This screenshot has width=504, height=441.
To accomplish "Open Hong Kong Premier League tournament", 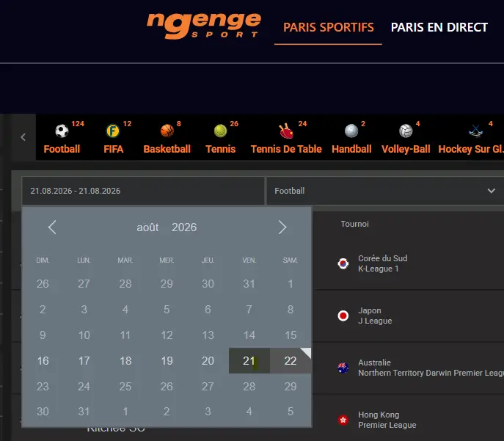I will point(387,420).
